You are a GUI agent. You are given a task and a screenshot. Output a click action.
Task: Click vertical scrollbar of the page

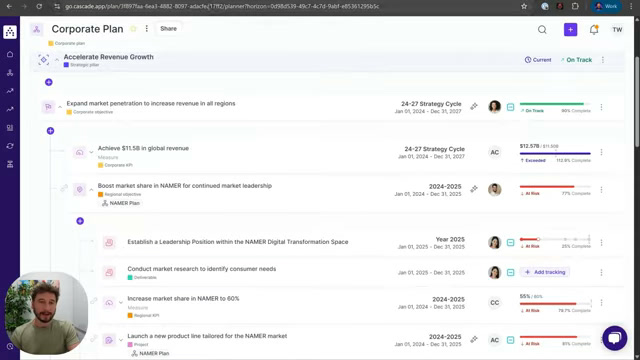tap(637, 102)
